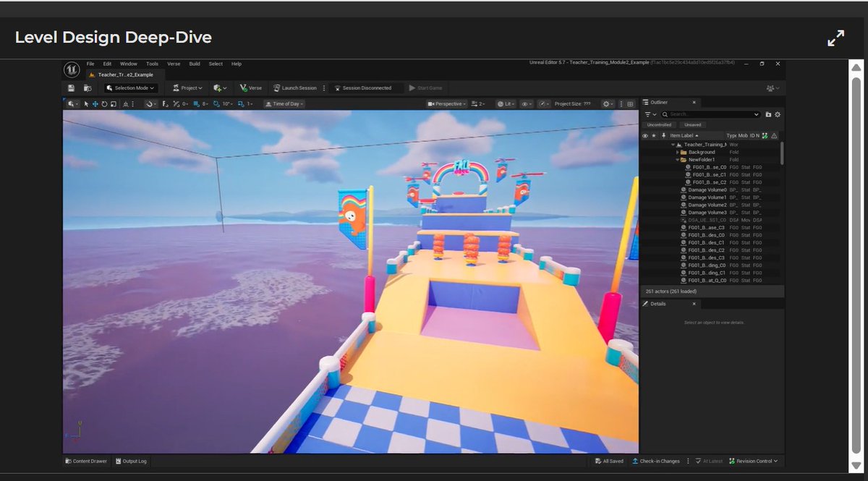This screenshot has height=481, width=868.
Task: Toggle the Uncontrolled filter in Outliner
Action: (659, 124)
